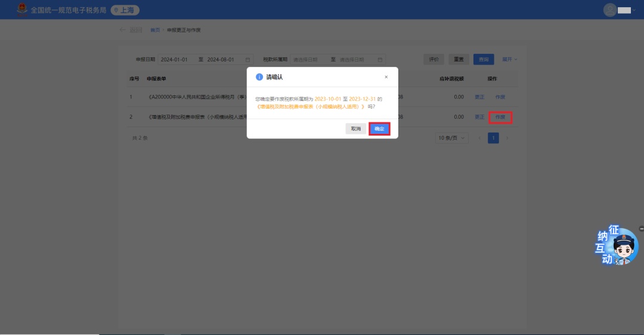
Task: Click 更正 for row 1 企业所得税
Action: tap(479, 97)
